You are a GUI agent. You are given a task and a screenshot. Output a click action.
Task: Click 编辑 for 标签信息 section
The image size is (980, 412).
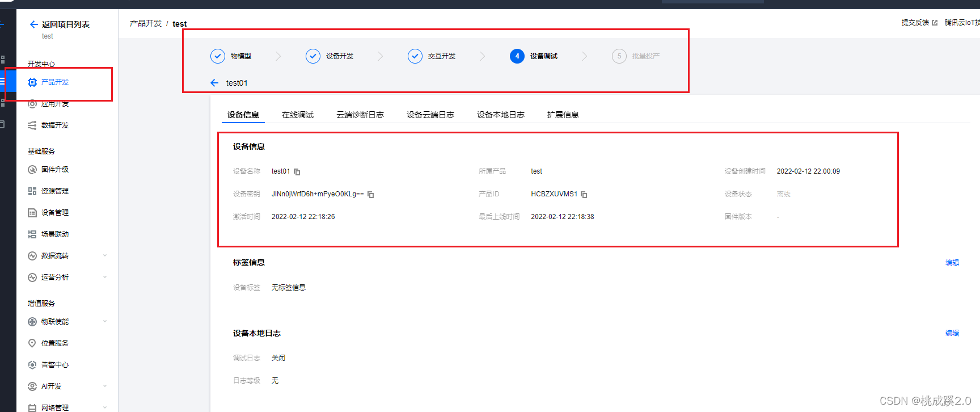(x=952, y=263)
